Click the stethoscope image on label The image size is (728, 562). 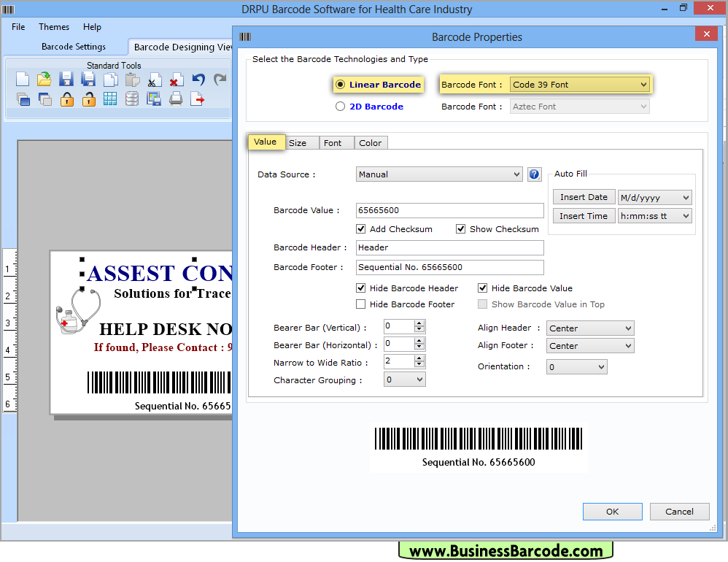pyautogui.click(x=79, y=311)
